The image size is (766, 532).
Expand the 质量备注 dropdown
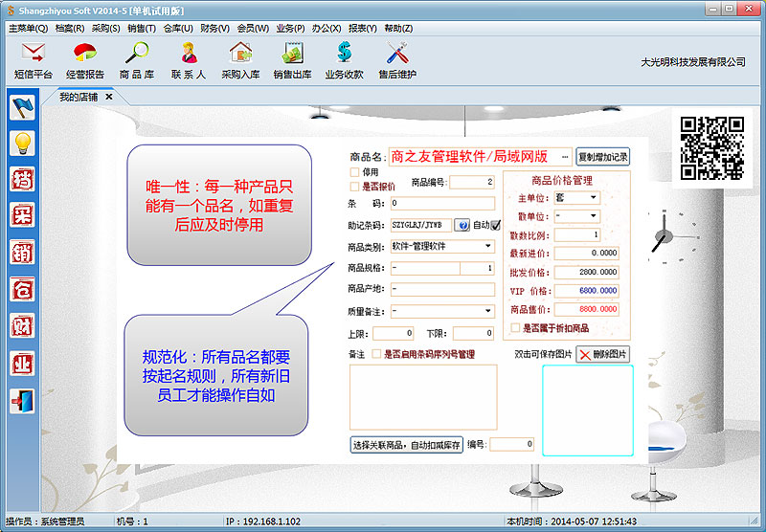tap(488, 311)
